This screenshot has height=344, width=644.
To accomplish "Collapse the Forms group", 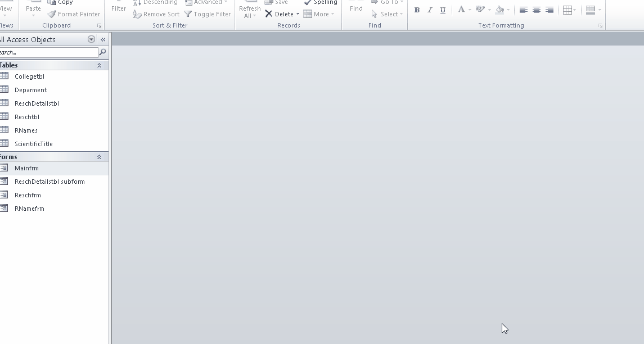I will [x=99, y=157].
